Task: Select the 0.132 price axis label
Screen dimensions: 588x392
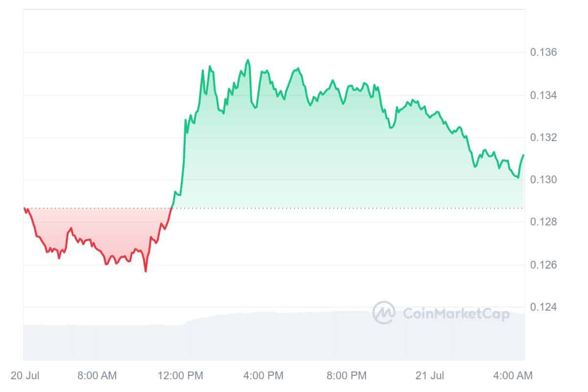Action: tap(544, 138)
